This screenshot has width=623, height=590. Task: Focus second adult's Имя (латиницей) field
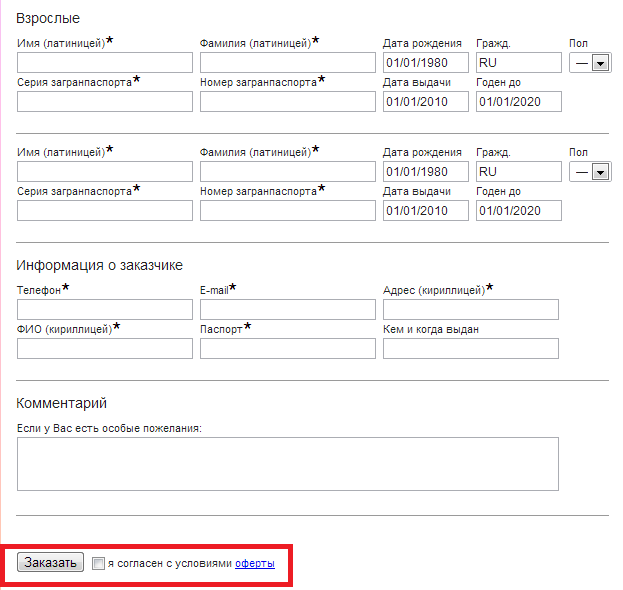[105, 172]
